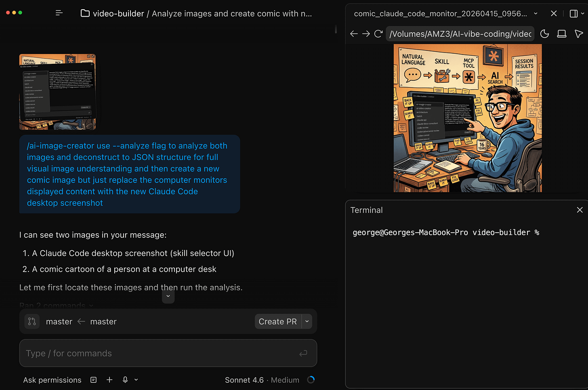Click the terminal prompt line

click(446, 233)
